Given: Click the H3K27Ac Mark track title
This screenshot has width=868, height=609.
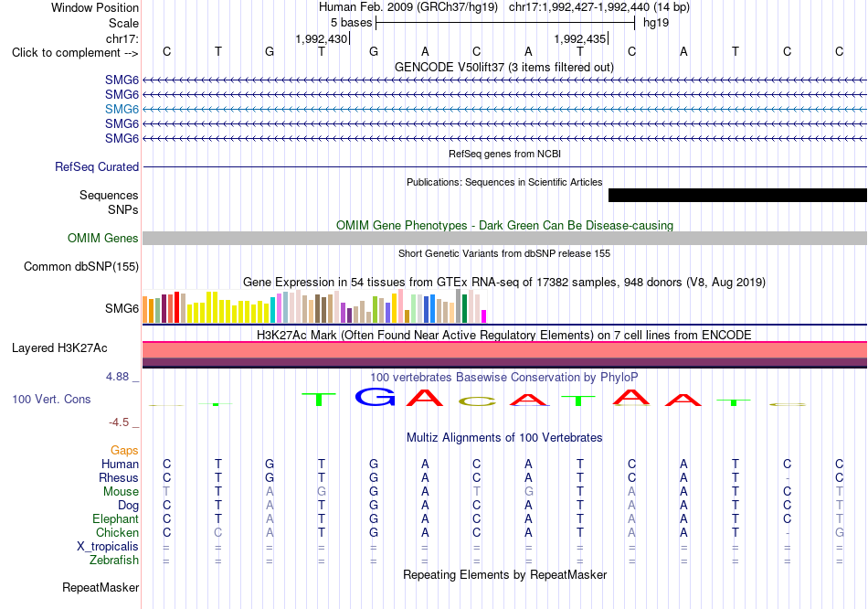Looking at the screenshot, I should coord(504,336).
